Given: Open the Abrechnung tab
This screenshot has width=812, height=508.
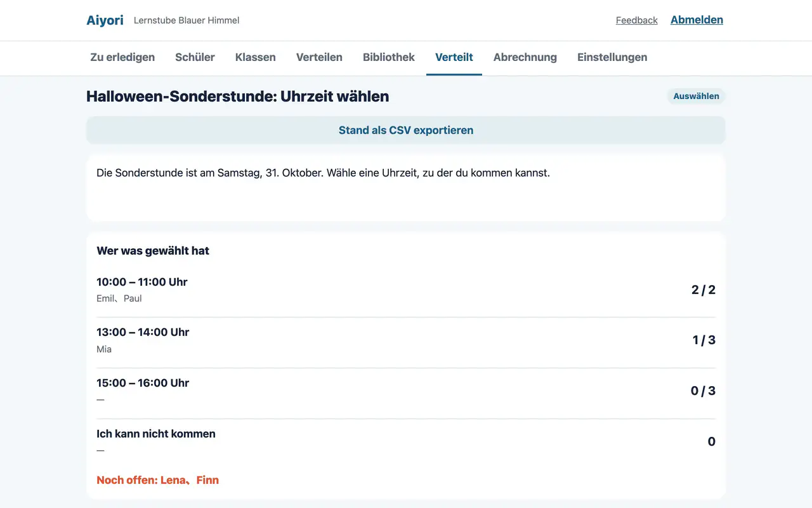Looking at the screenshot, I should 525,57.
